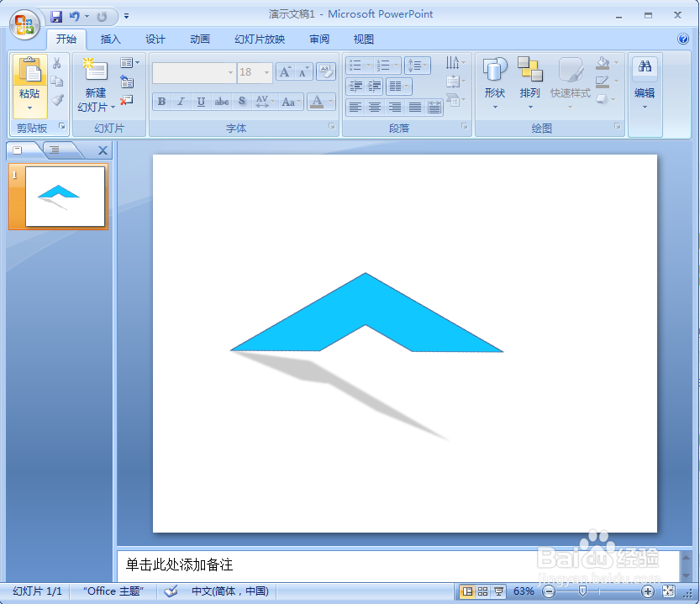
Task: Open the text columns menu
Action: pyautogui.click(x=398, y=86)
